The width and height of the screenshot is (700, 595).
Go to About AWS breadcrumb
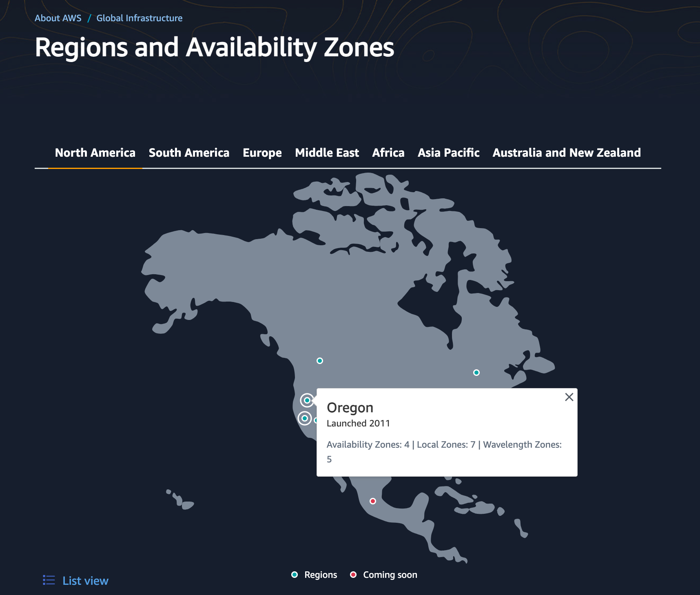[x=58, y=18]
